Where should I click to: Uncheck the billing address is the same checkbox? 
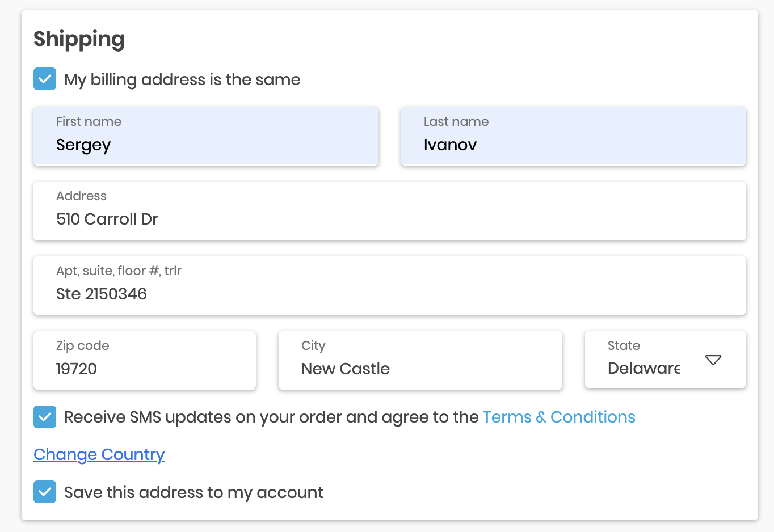tap(45, 79)
